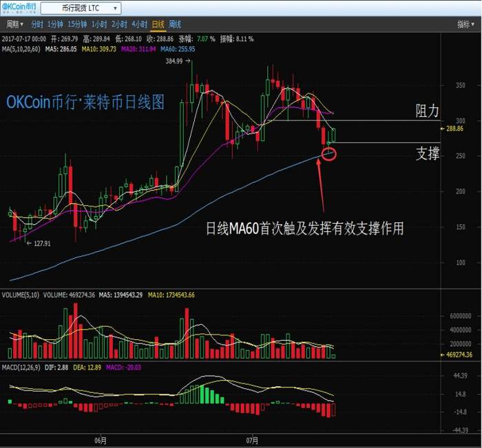482x448 pixels.
Task: Click the 100 price axis label
Action: [x=460, y=263]
